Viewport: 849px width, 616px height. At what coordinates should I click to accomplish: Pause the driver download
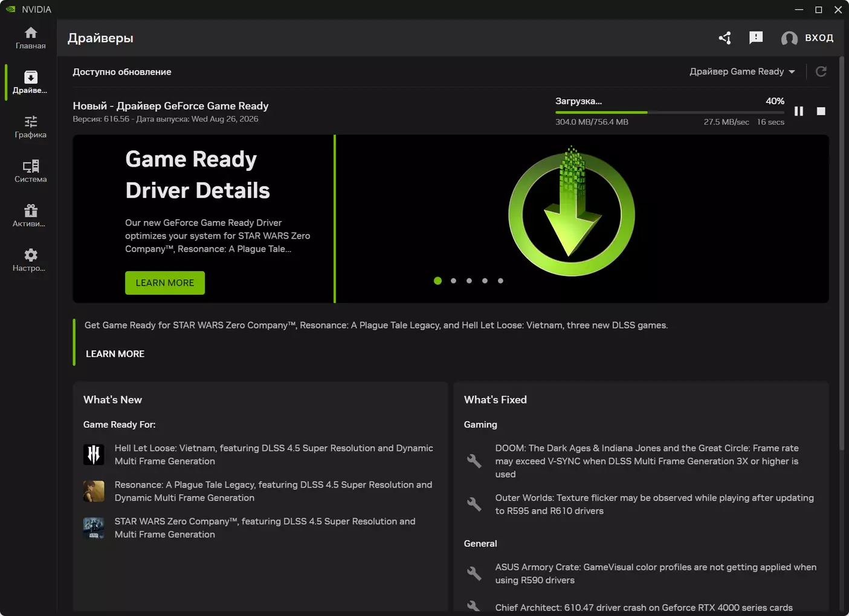799,111
